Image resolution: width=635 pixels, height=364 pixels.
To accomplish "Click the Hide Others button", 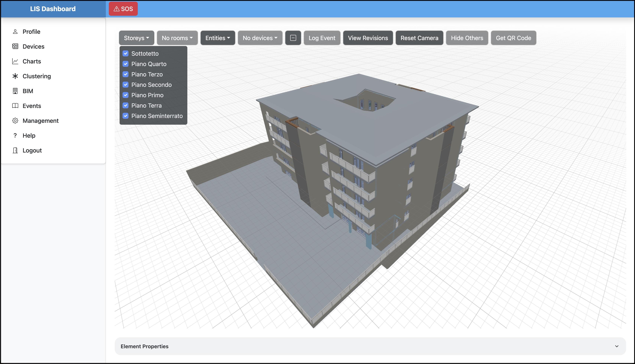I will [x=467, y=38].
